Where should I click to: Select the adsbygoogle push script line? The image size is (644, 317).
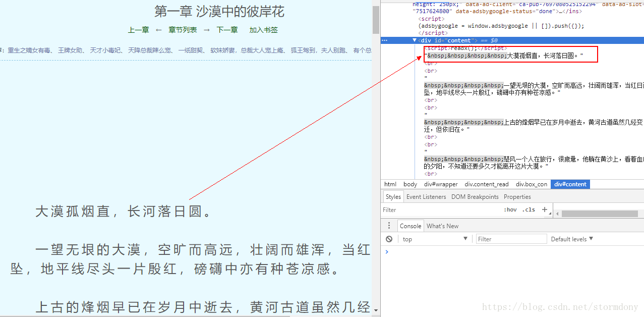(x=501, y=26)
